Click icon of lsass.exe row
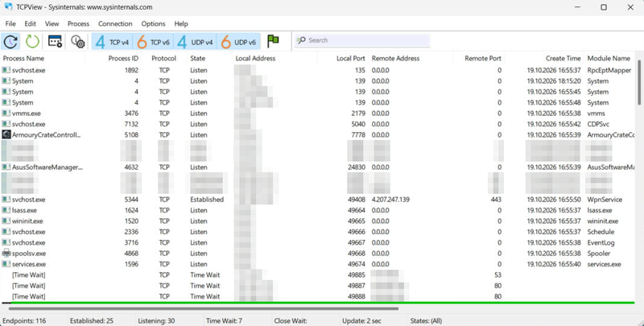This screenshot has height=326, width=644. tap(6, 210)
